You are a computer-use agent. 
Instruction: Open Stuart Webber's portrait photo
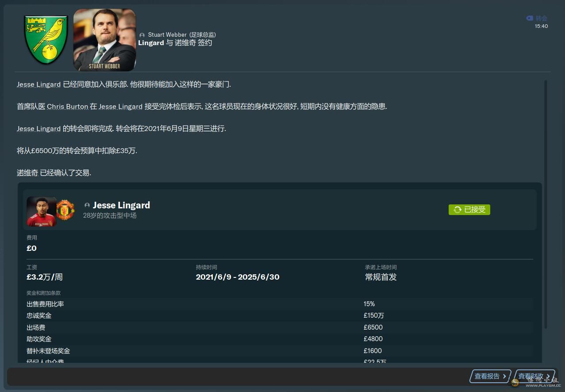coord(104,40)
